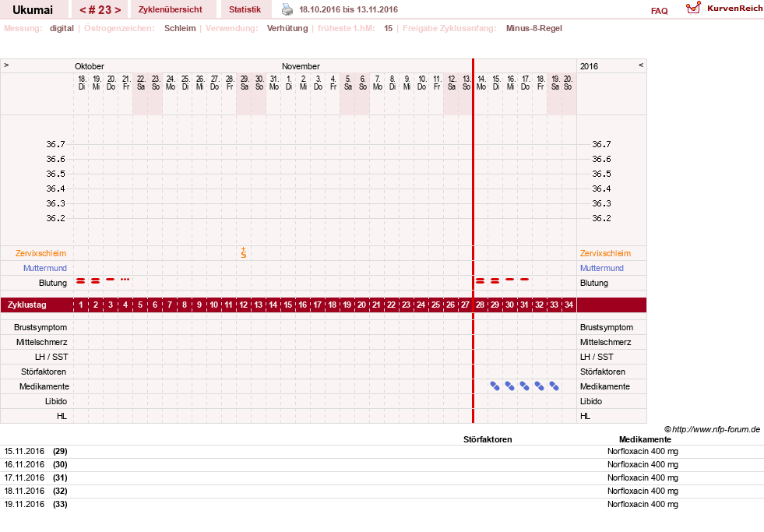Click the Störfaktoren table column header
This screenshot has width=764, height=532.
(488, 439)
